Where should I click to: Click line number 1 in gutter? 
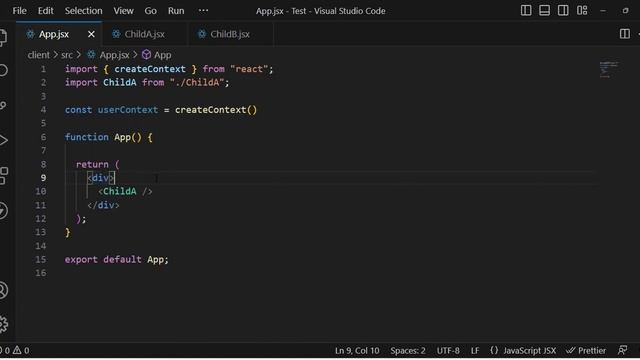[x=43, y=69]
